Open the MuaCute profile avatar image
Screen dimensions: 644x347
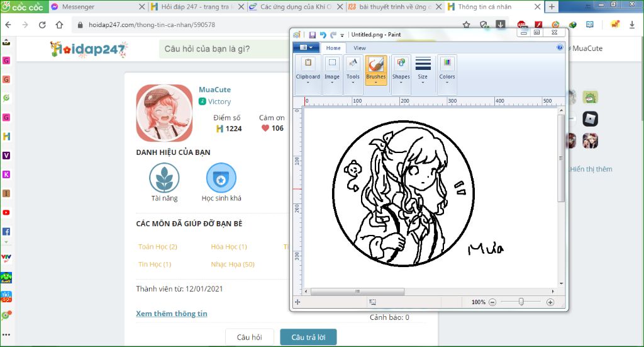tap(164, 113)
